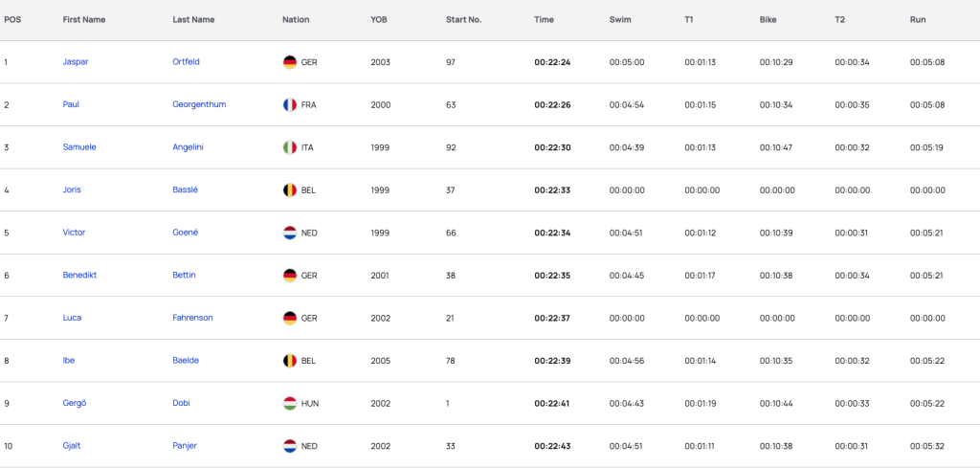Viewport: 980px width, 468px height.
Task: Click the German flag in Luca Fahrenson's row
Action: point(289,318)
